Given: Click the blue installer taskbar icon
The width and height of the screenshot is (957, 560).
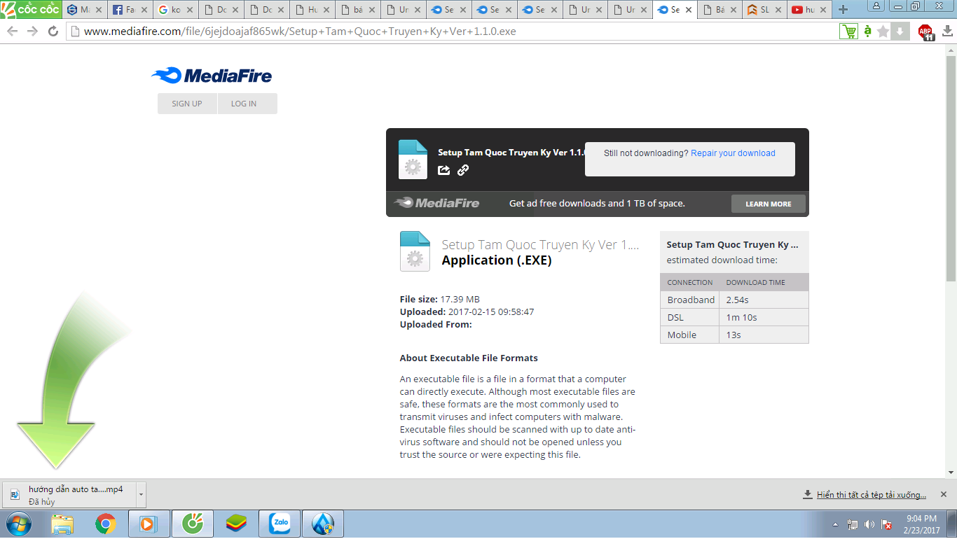Looking at the screenshot, I should 323,524.
